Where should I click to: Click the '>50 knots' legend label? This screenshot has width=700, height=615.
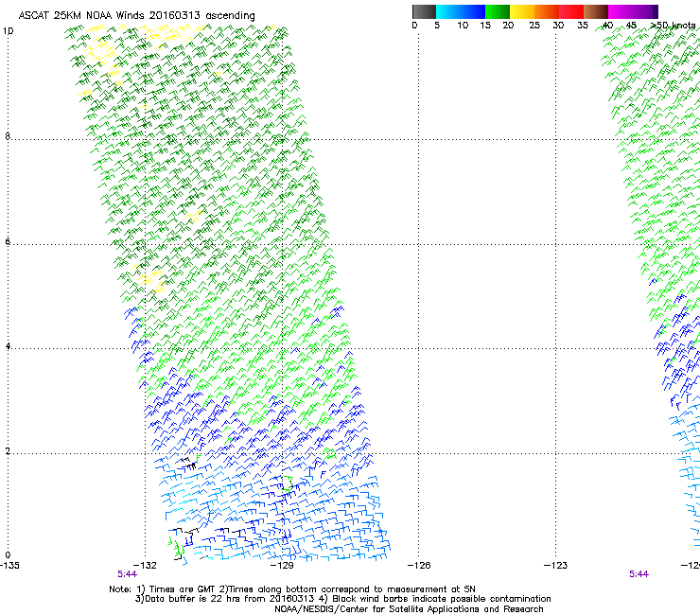coord(673,25)
